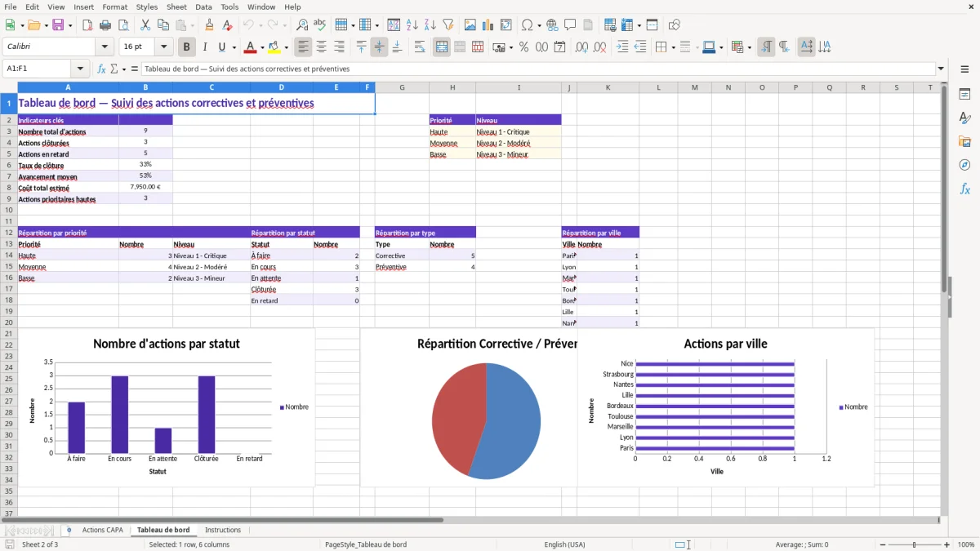
Task: Click Format as Date icon
Action: [x=559, y=47]
